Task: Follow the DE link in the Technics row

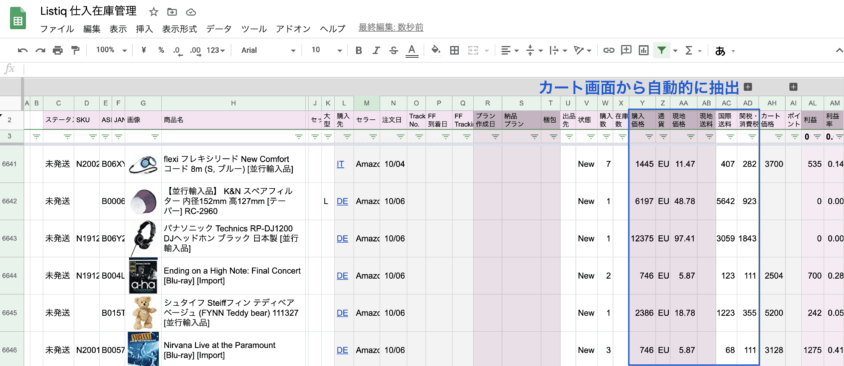Action: pyautogui.click(x=342, y=238)
